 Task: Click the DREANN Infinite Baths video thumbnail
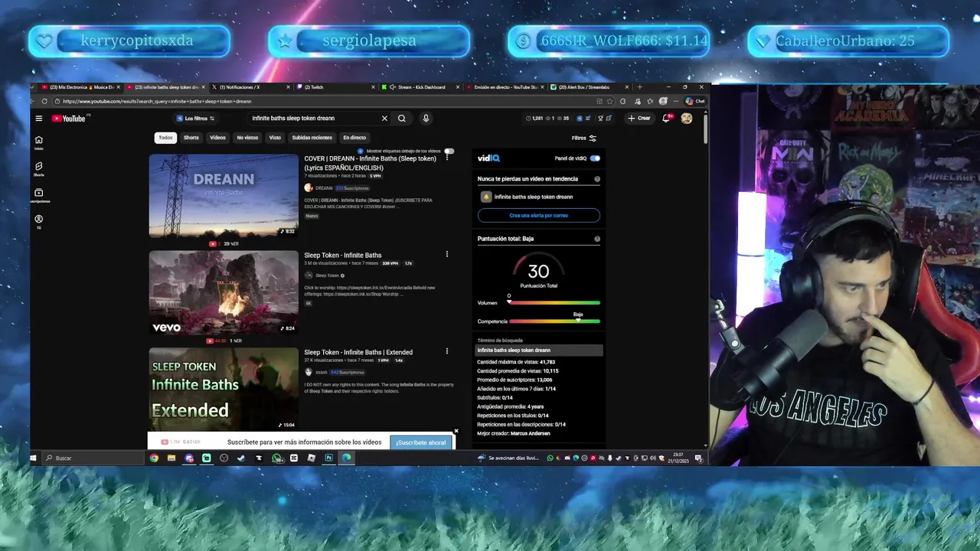224,196
